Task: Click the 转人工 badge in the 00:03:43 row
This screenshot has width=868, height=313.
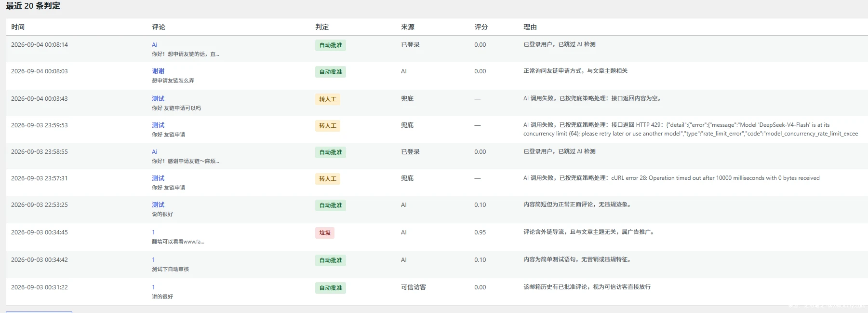Action: tap(328, 99)
